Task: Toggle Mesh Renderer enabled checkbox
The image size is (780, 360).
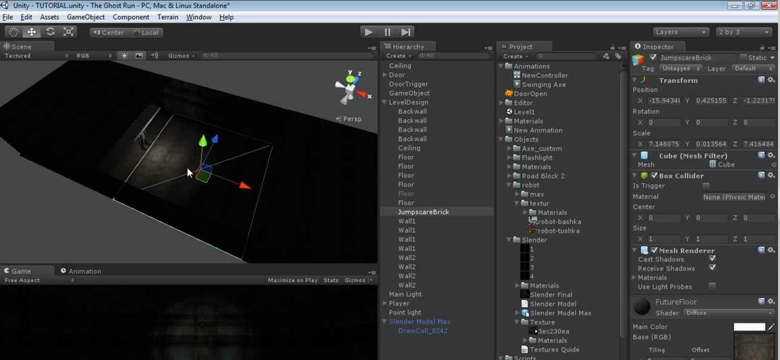Action: click(655, 250)
